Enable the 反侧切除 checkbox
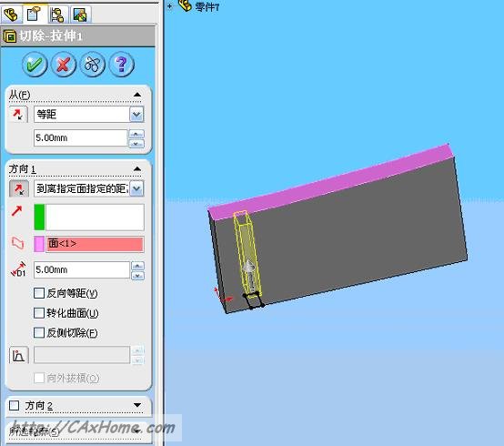 [x=39, y=332]
